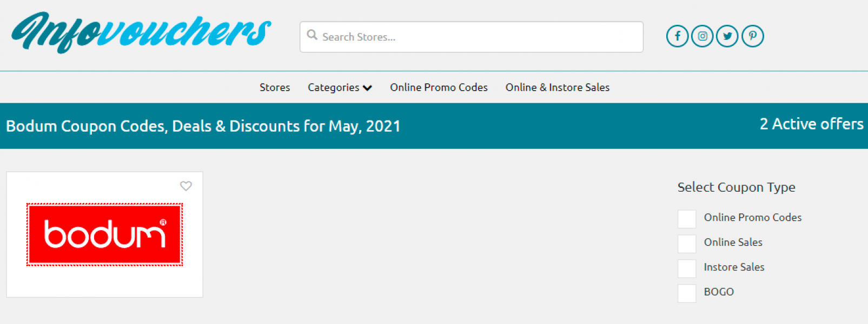Image resolution: width=868 pixels, height=324 pixels.
Task: Open the Stores nav link
Action: [275, 87]
